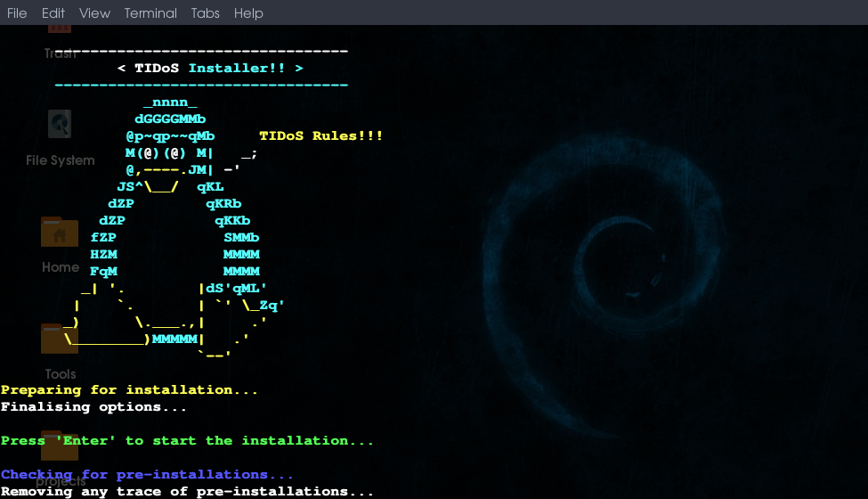868x499 pixels.
Task: Open the Tabs menu
Action: pyautogui.click(x=206, y=12)
